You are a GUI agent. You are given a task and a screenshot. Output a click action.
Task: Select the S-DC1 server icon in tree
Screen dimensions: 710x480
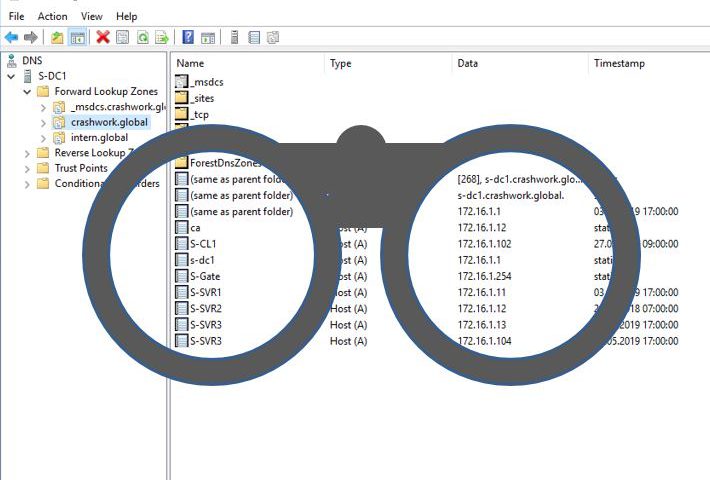pos(28,76)
